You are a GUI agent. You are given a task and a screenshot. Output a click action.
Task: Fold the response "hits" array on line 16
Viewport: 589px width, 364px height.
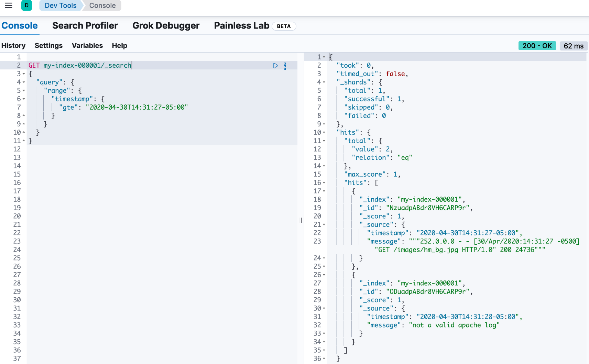pyautogui.click(x=324, y=183)
